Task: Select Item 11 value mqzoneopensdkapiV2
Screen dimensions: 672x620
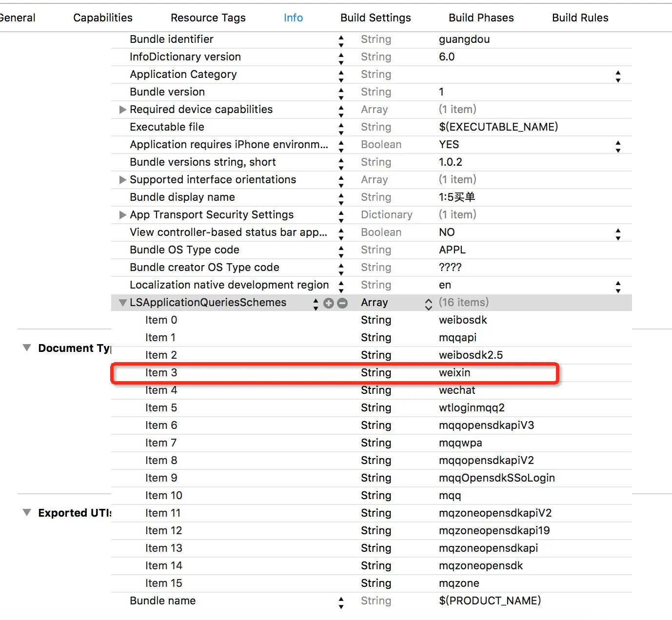Action: [x=495, y=513]
